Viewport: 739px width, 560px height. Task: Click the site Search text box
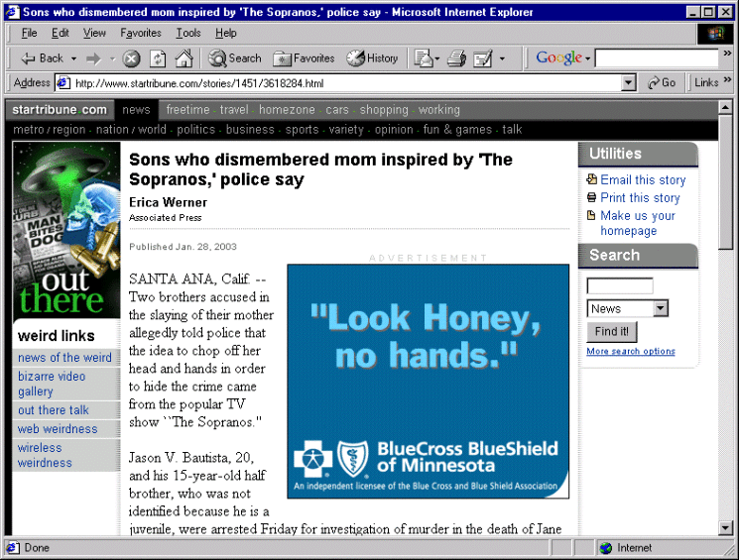[620, 285]
